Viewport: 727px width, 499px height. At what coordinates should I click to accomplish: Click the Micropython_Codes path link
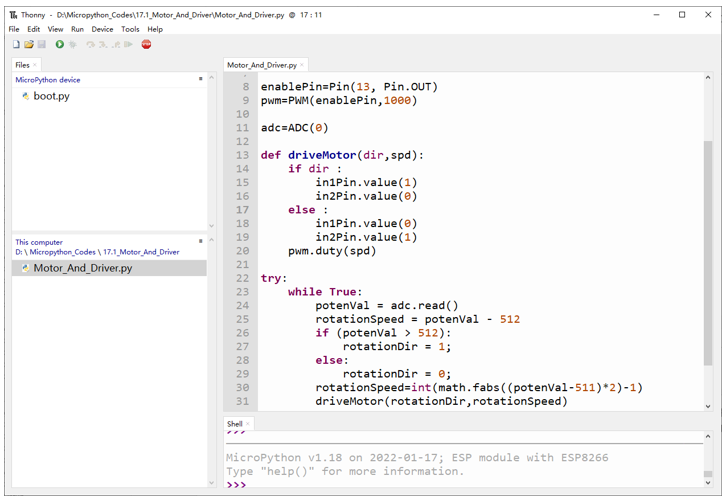63,252
